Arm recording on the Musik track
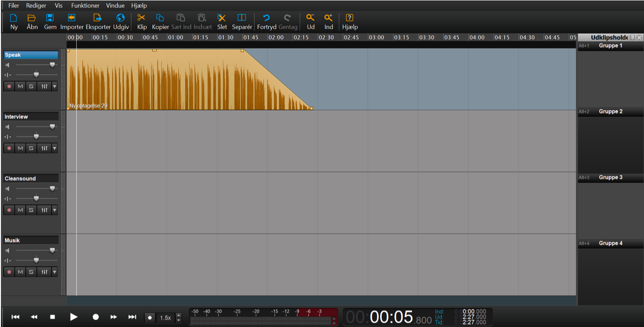644x327 pixels. tap(9, 272)
